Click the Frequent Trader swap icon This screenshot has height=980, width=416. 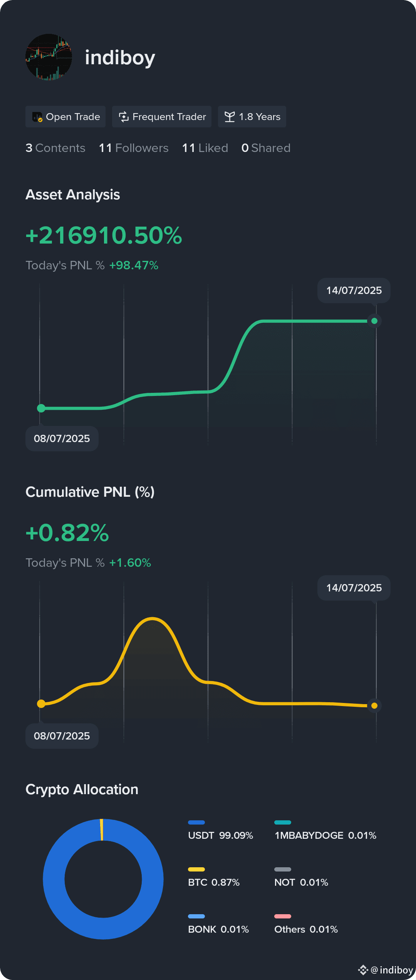[124, 117]
